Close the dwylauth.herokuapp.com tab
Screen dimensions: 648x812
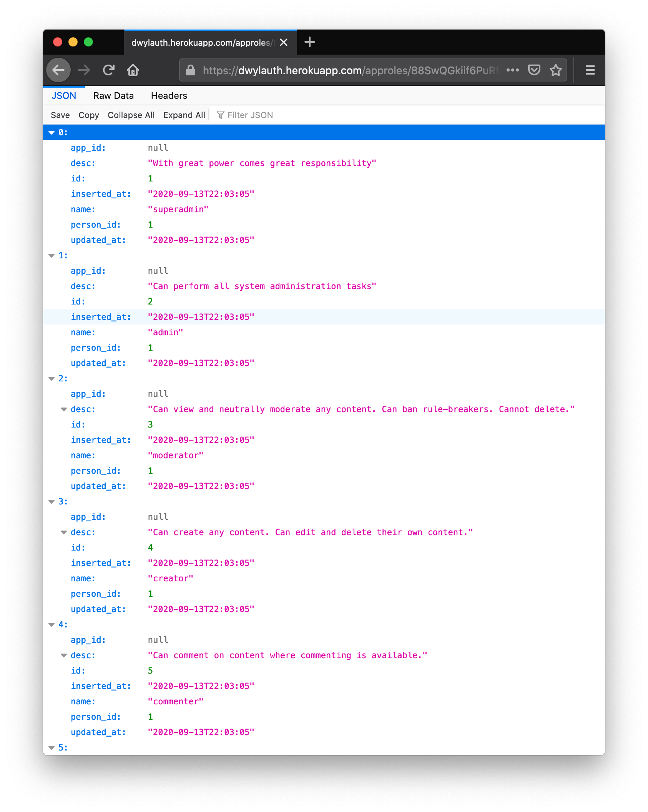pyautogui.click(x=283, y=42)
